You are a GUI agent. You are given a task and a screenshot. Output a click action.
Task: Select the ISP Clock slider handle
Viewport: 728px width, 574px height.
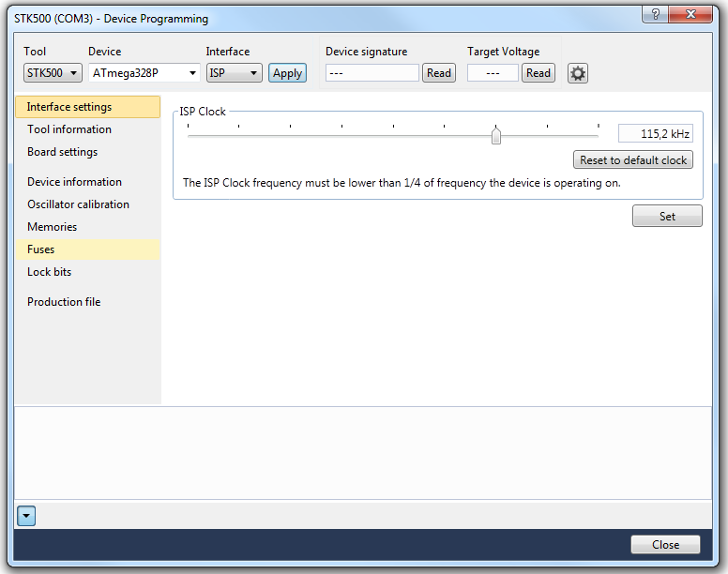[496, 137]
